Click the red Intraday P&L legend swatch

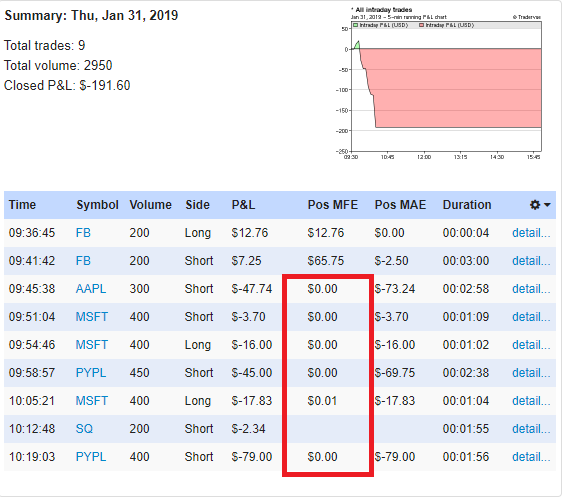(x=422, y=25)
